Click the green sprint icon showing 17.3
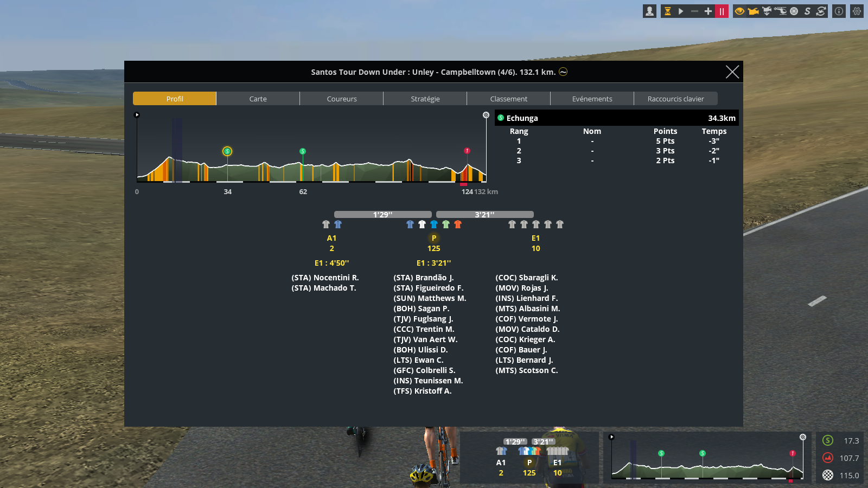This screenshot has height=488, width=868. click(828, 440)
